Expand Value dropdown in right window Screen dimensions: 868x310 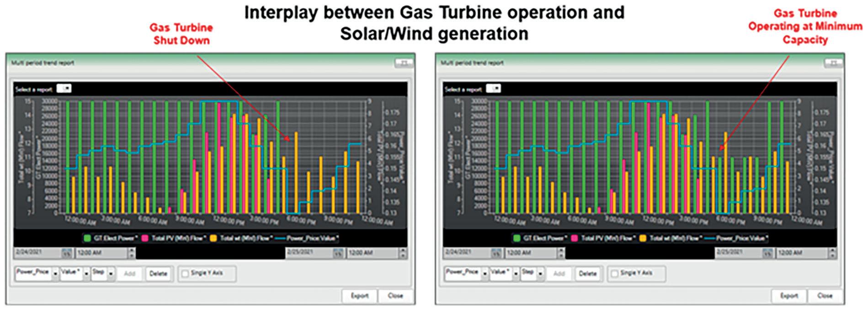click(x=516, y=273)
